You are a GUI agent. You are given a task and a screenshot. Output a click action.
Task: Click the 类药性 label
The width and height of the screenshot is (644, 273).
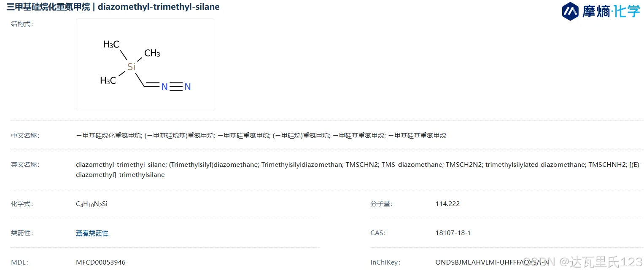(x=22, y=233)
